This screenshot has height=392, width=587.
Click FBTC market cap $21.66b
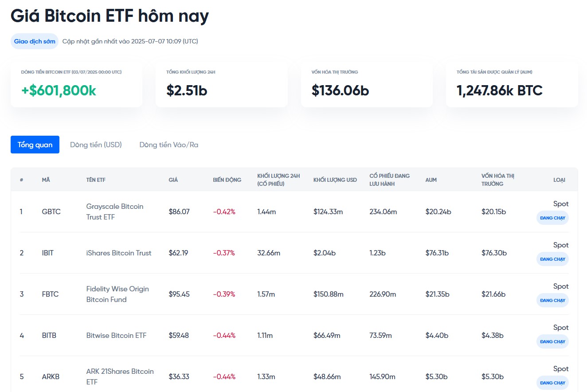coord(494,294)
